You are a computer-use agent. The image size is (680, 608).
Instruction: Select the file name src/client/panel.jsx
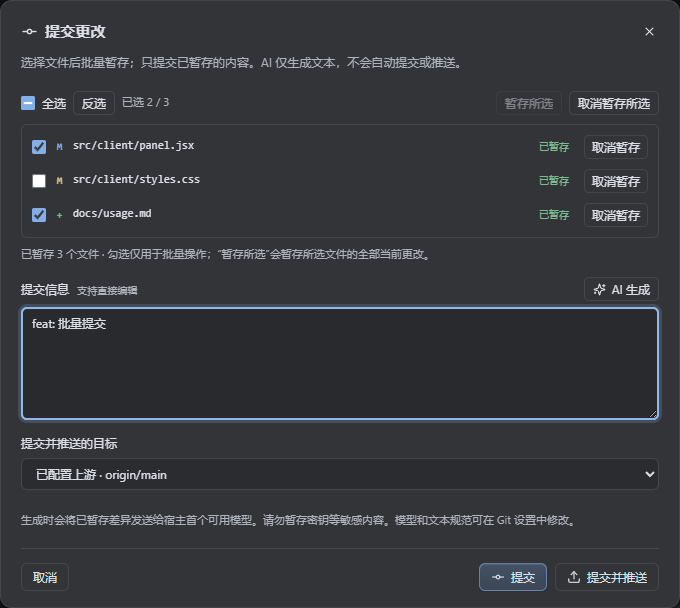point(134,145)
